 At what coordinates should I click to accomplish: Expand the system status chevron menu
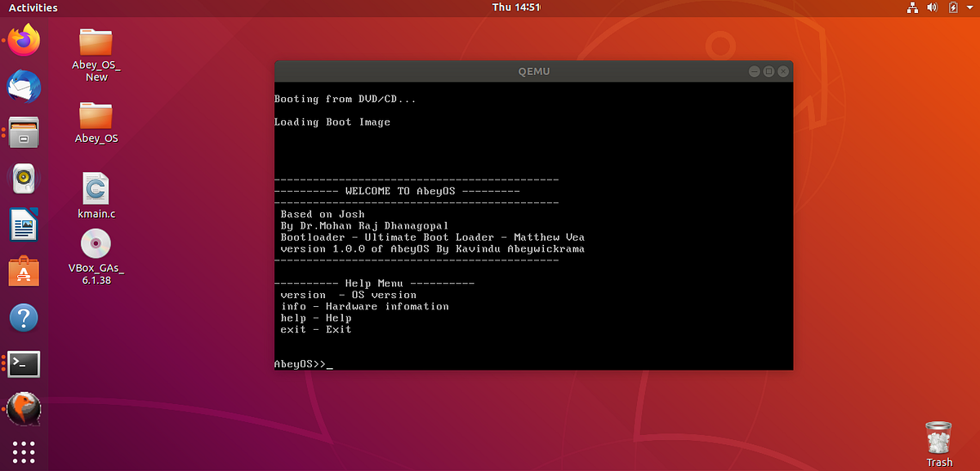point(969,7)
